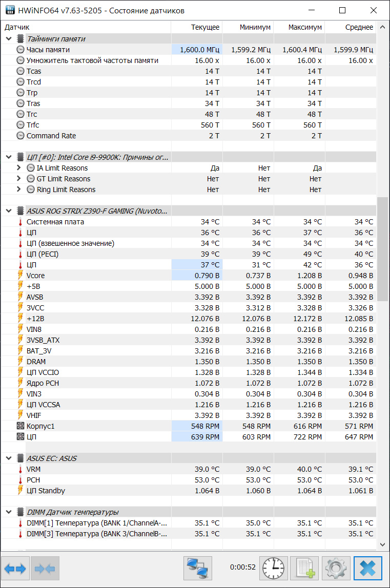The height and width of the screenshot is (588, 390).
Task: Select the Vcore sensor row
Action: [x=36, y=276]
